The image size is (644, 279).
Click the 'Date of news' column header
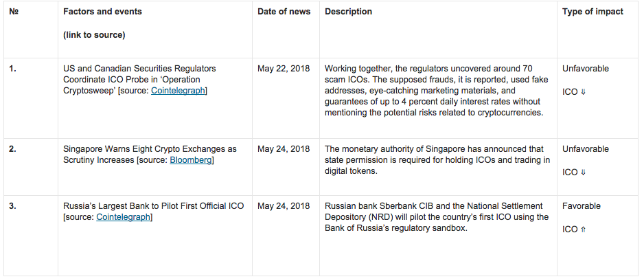coord(284,12)
